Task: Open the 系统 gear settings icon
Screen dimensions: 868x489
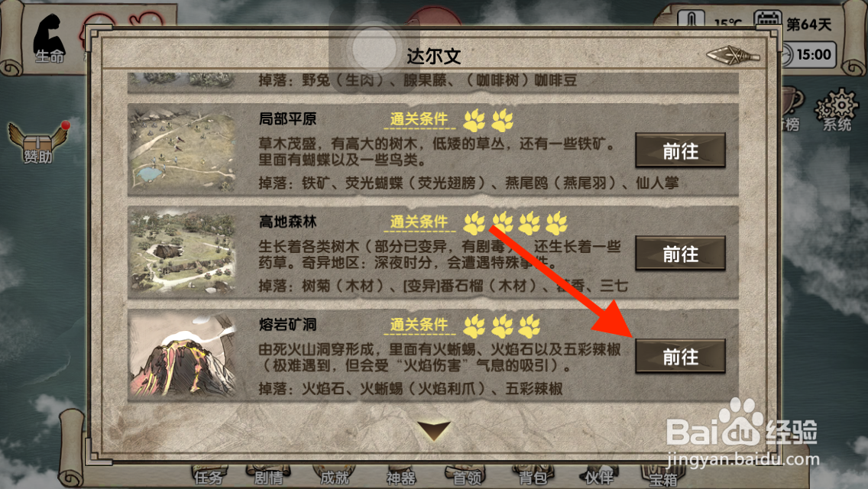Action: 836,110
